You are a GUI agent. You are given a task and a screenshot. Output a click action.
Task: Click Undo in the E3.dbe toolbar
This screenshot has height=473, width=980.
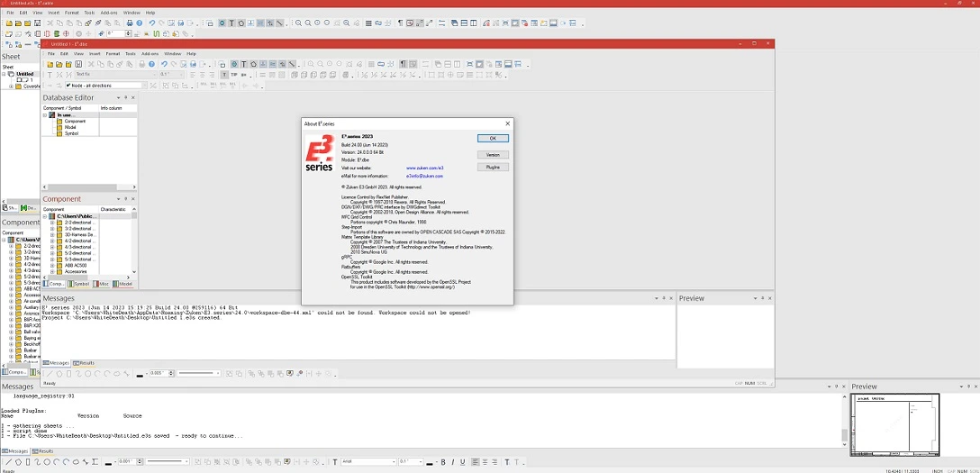[164, 64]
